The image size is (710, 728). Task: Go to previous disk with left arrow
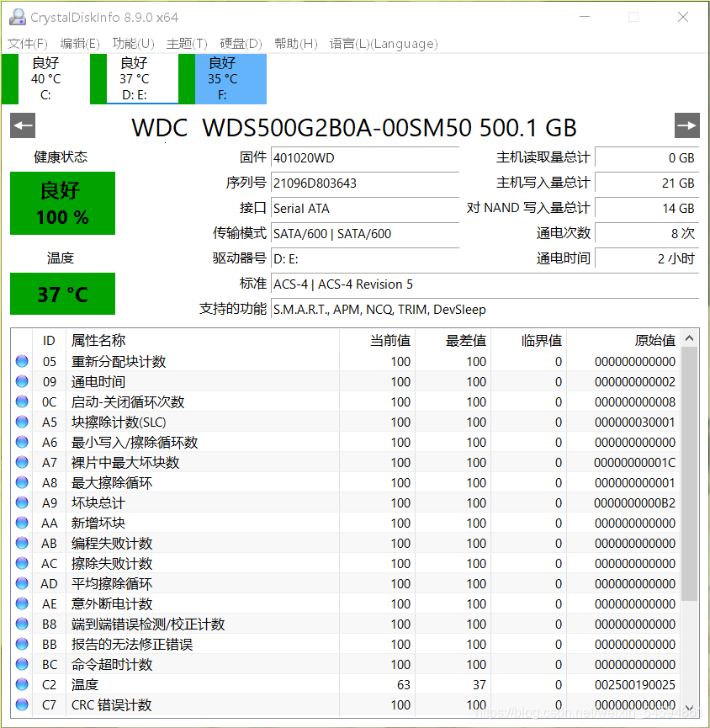point(23,125)
